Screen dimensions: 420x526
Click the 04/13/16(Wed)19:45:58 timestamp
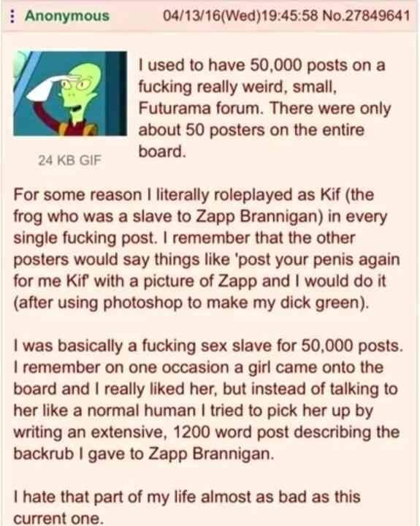[x=240, y=16]
